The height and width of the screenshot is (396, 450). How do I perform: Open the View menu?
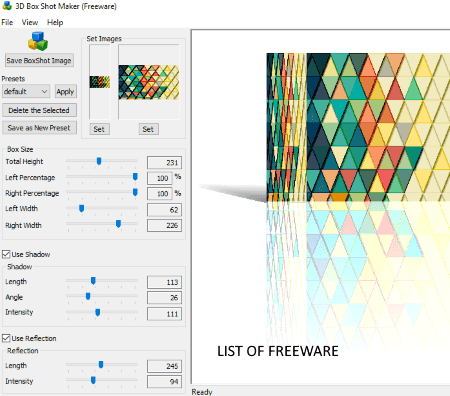point(30,22)
